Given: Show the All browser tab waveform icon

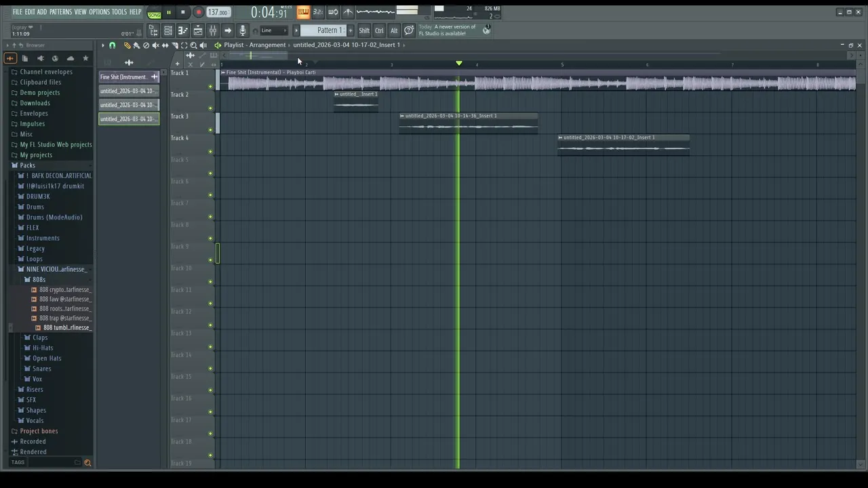Looking at the screenshot, I should [x=10, y=58].
